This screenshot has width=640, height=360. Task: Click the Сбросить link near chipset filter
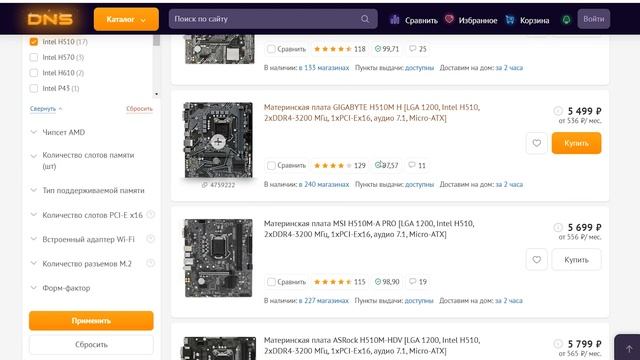(139, 109)
